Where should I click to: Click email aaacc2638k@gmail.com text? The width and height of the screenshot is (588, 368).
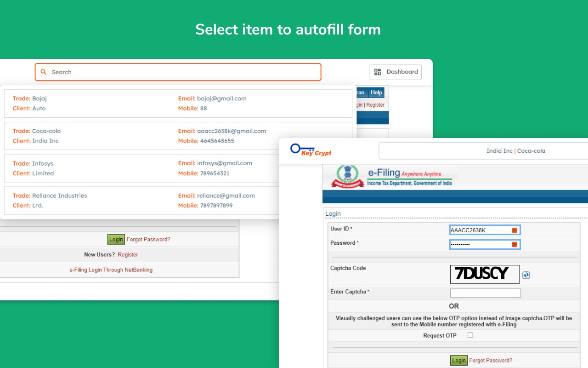point(232,131)
